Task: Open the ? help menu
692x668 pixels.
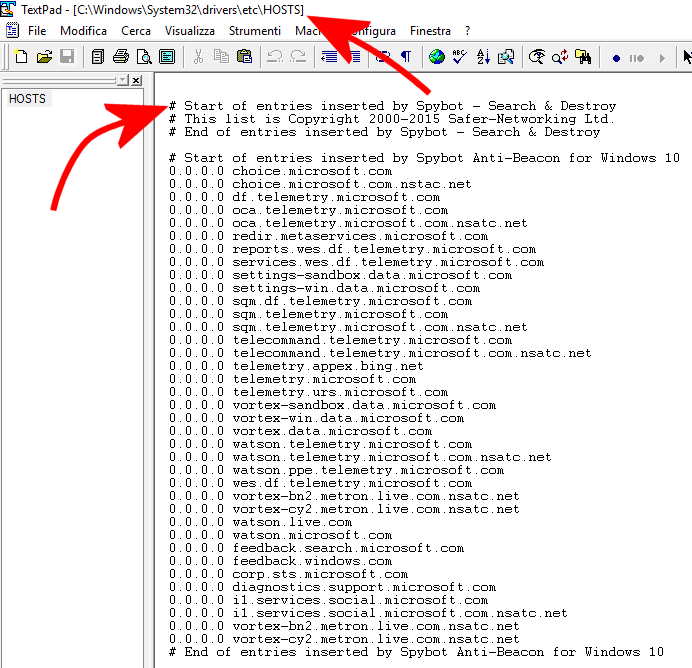Action: 467,31
